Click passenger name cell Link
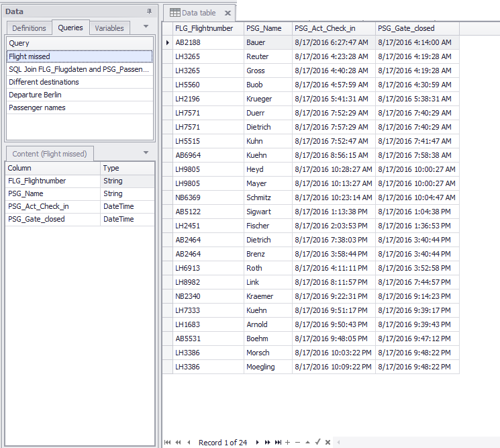The image size is (500, 448). click(x=268, y=282)
